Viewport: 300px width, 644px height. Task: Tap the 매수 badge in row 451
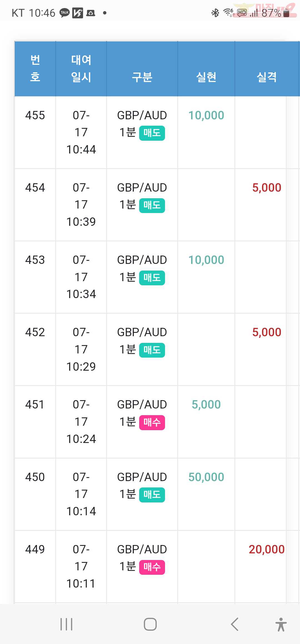(x=152, y=422)
